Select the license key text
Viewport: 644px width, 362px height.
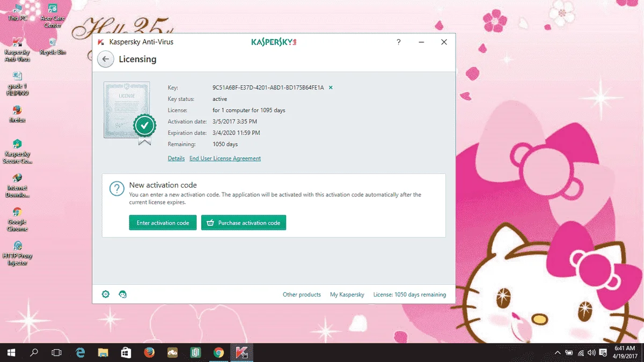coord(268,87)
